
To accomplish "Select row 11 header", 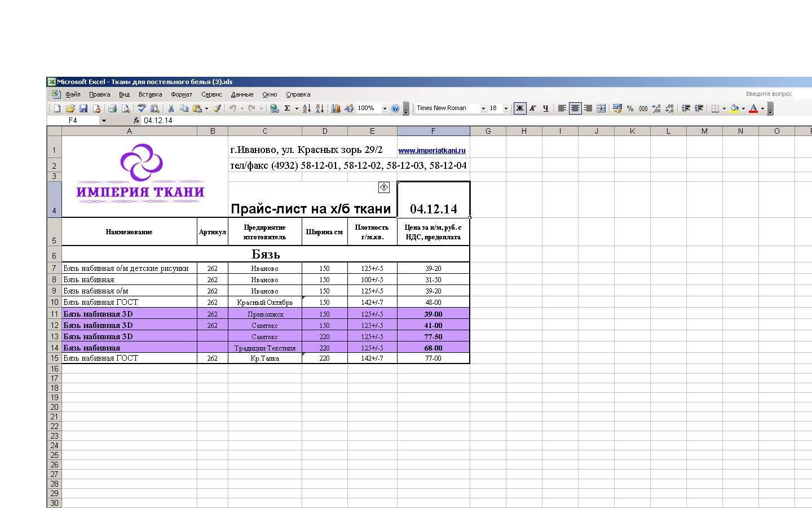I will coord(54,314).
